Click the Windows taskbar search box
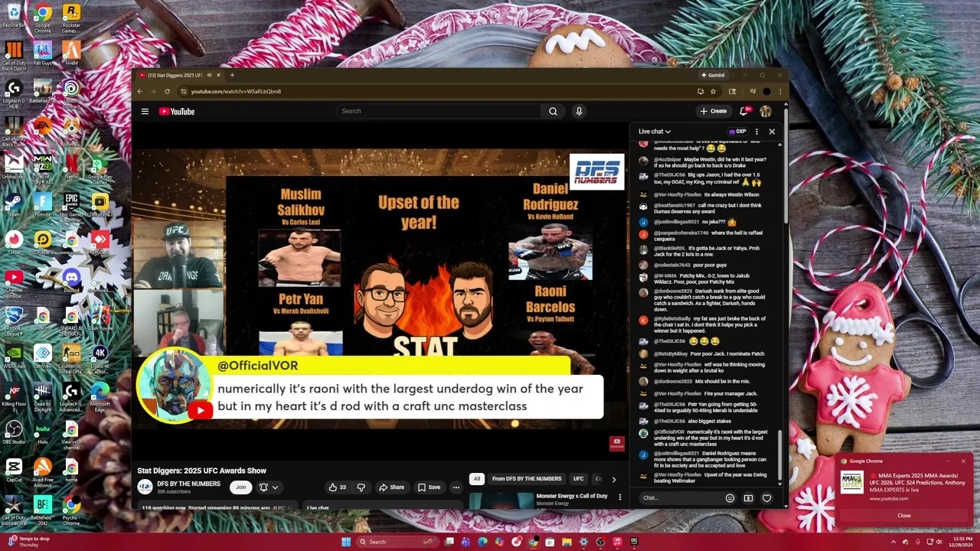980x551 pixels. [x=398, y=542]
